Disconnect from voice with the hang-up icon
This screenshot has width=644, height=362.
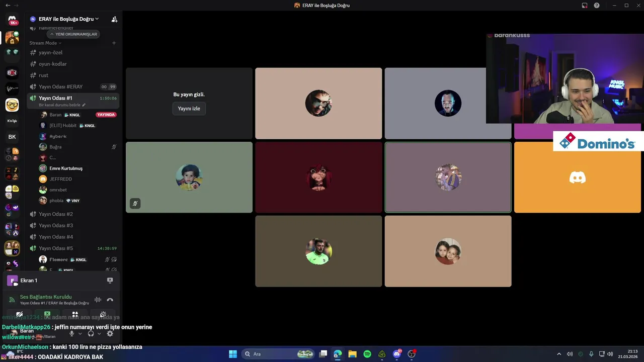[110, 300]
